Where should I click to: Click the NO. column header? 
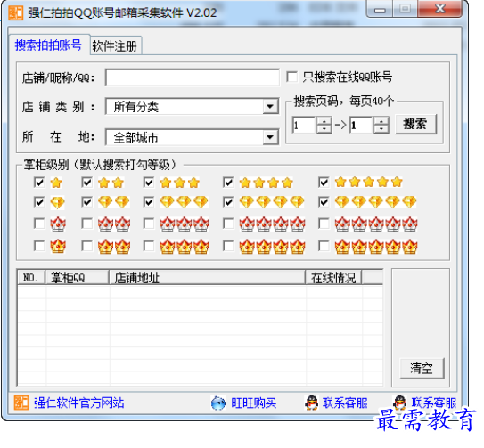31,278
